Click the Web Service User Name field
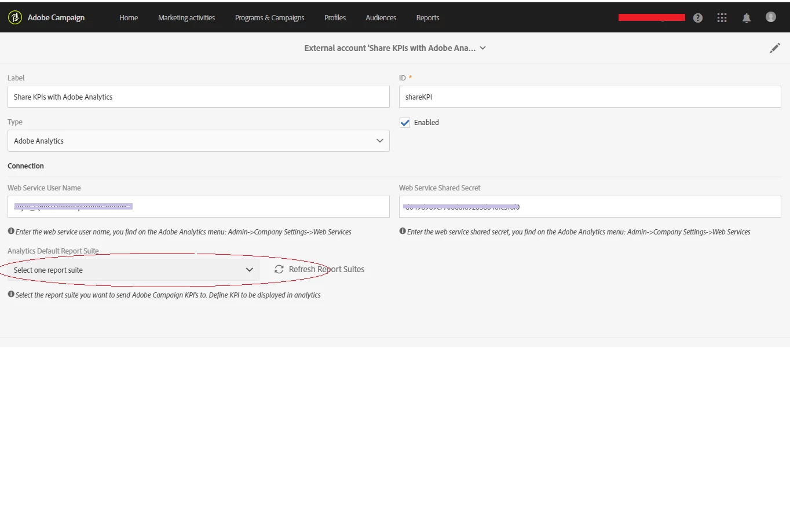This screenshot has height=532, width=790. (x=199, y=207)
